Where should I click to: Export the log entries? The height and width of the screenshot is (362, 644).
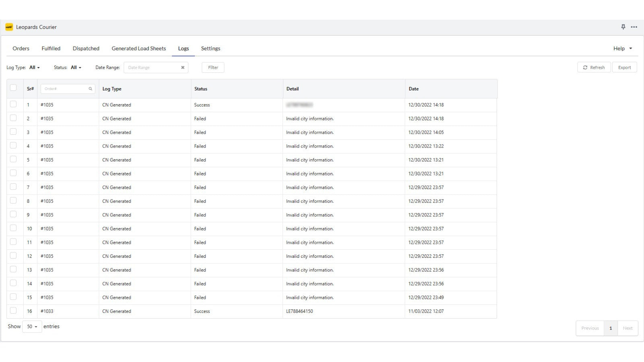click(x=624, y=67)
